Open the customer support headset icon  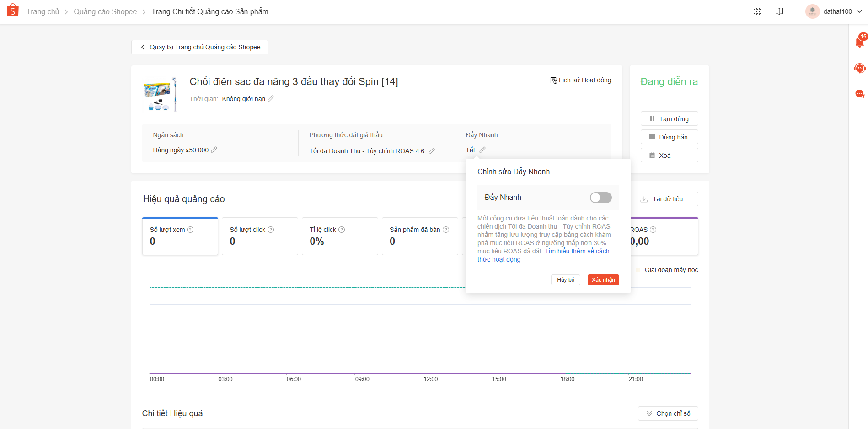click(859, 69)
